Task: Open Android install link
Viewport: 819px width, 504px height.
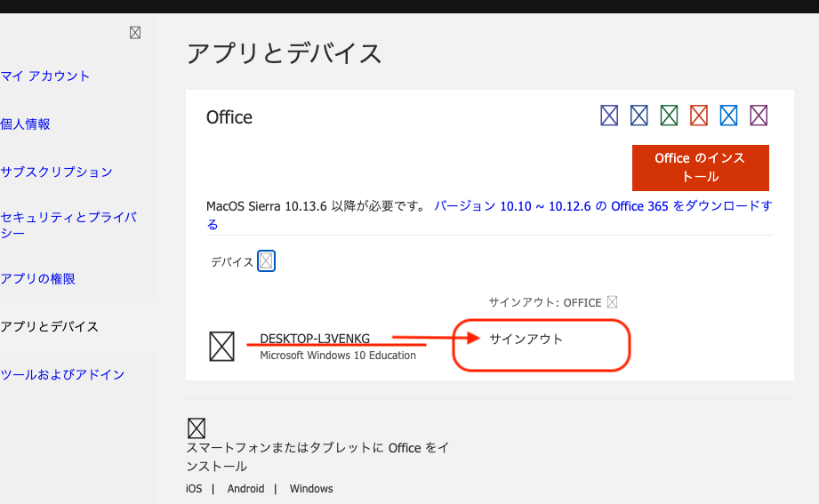Action: [x=245, y=489]
